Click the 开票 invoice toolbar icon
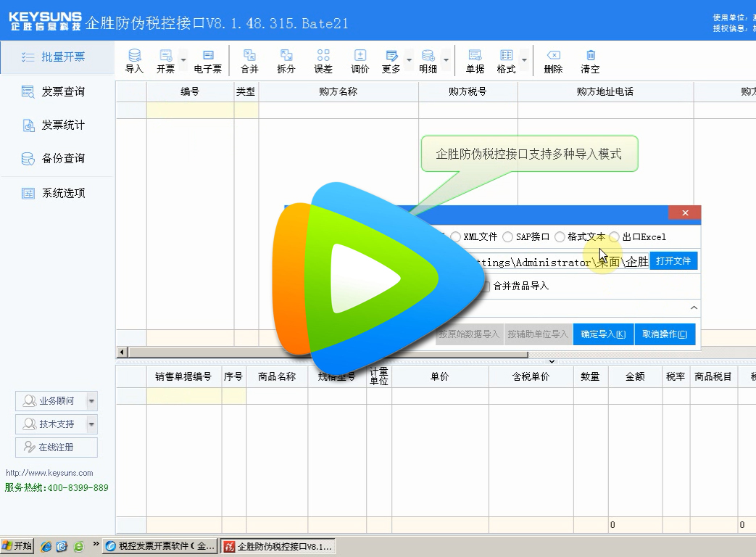This screenshot has width=756, height=557. (165, 61)
